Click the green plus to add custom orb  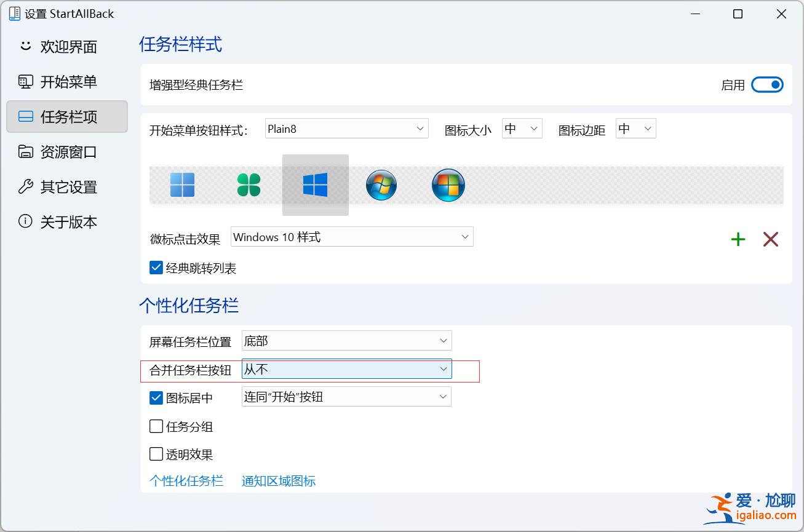[738, 239]
